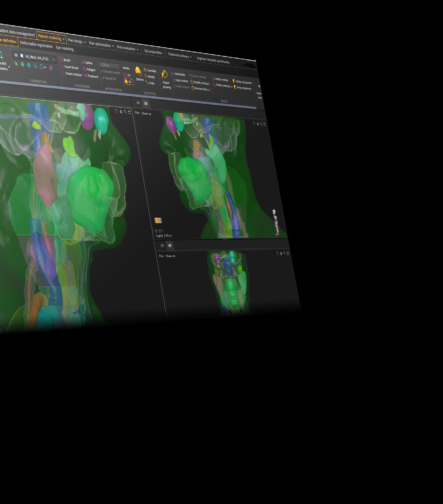Click the Paste contour button
This screenshot has width=443, height=504.
click(x=182, y=87)
